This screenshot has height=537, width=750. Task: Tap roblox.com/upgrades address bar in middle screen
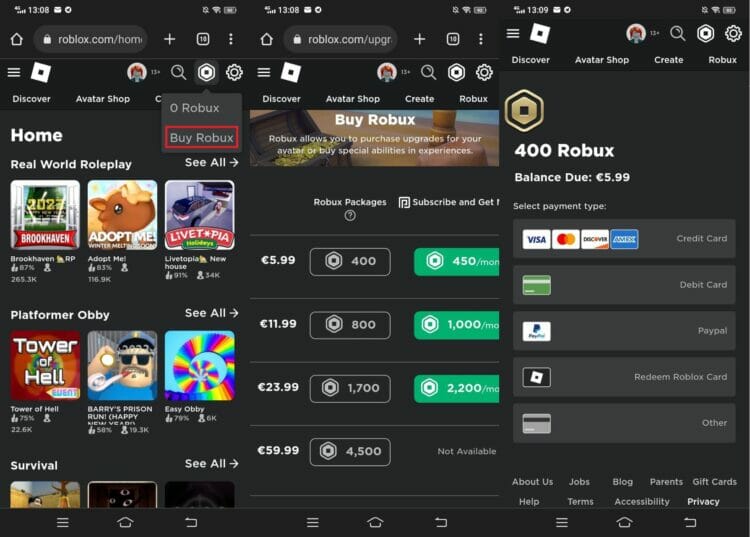pos(341,39)
